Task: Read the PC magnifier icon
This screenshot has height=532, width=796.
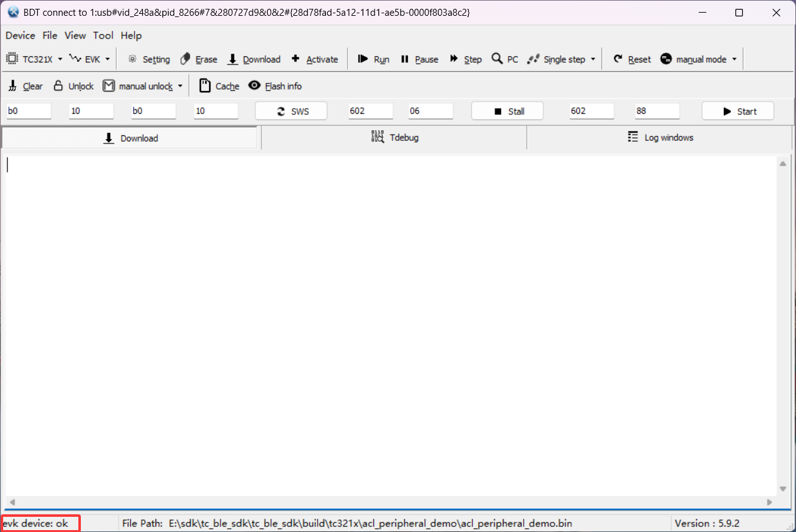Action: (x=497, y=59)
